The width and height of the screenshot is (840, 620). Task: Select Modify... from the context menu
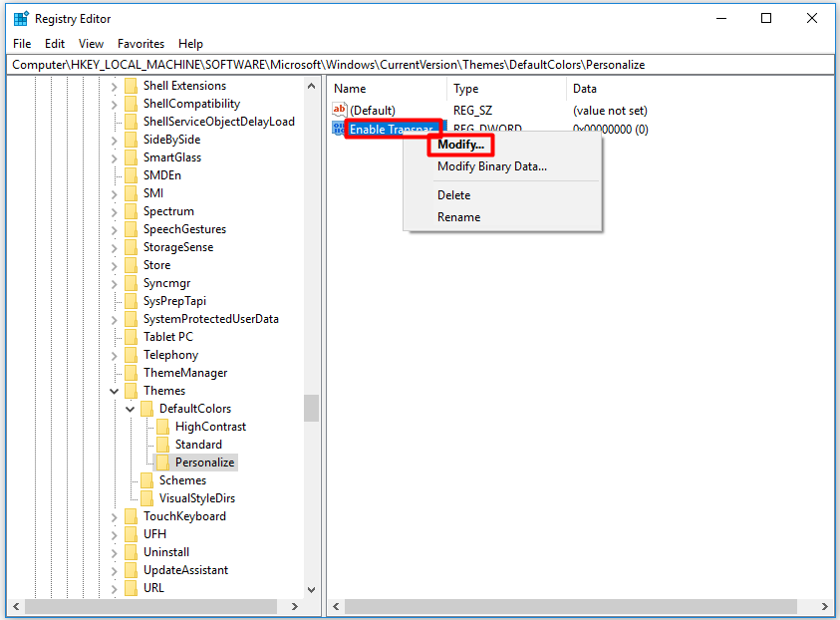pyautogui.click(x=459, y=144)
